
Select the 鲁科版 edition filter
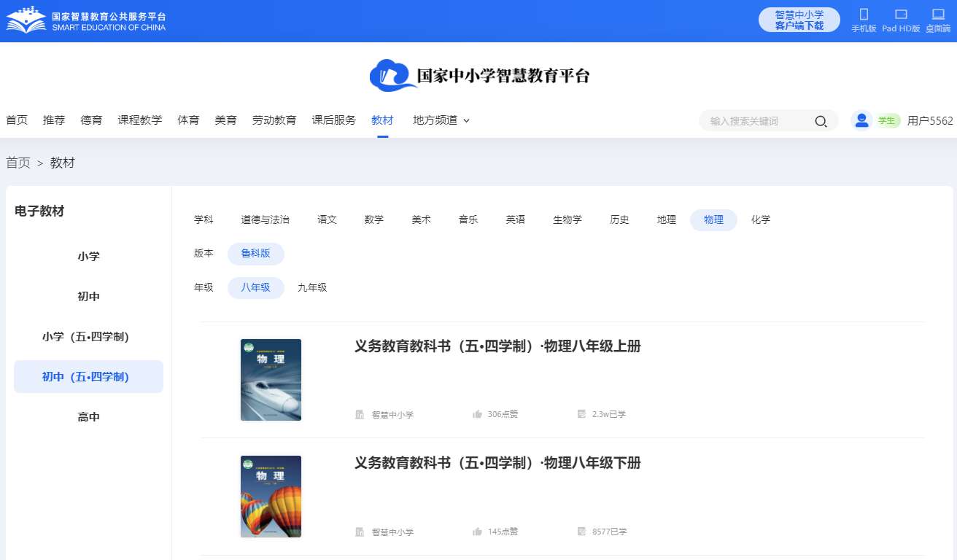pos(255,254)
